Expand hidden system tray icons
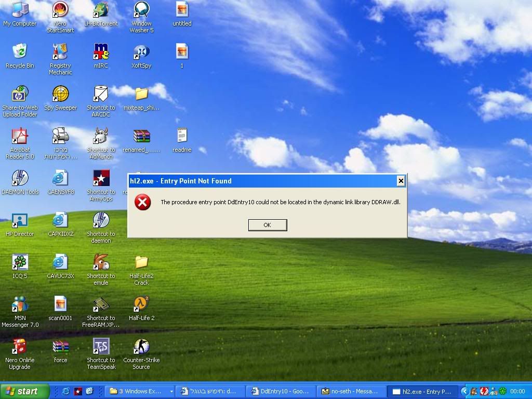This screenshot has height=399, width=532. point(464,392)
